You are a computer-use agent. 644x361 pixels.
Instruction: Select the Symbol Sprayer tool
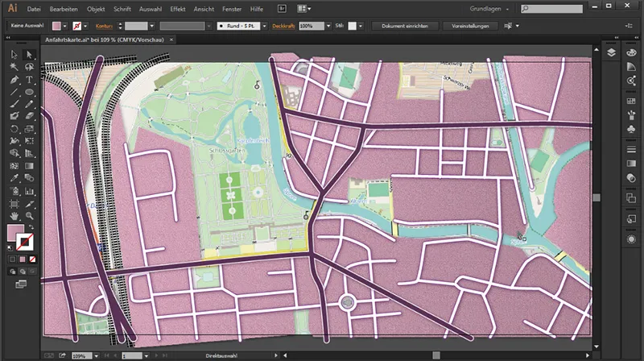point(14,191)
